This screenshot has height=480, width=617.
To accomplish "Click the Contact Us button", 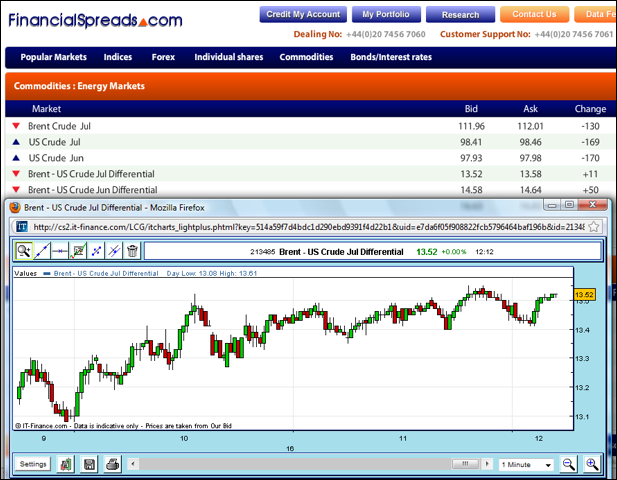I will click(x=534, y=15).
